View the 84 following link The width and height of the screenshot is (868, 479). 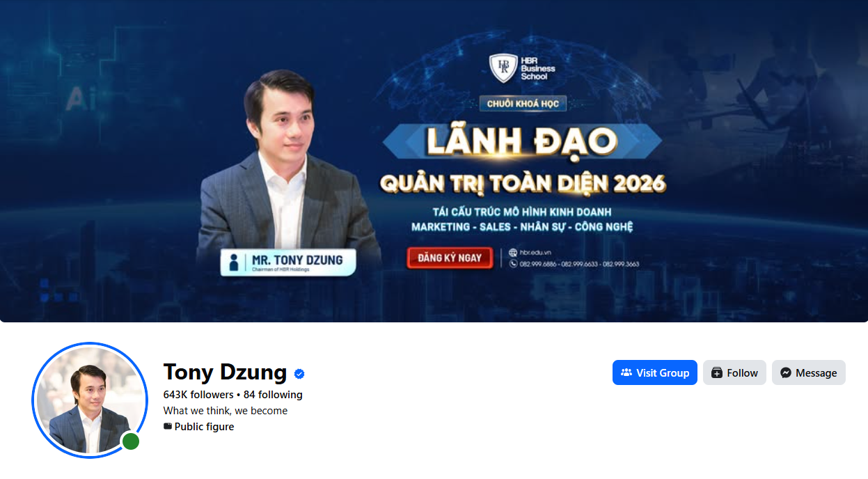pos(273,395)
